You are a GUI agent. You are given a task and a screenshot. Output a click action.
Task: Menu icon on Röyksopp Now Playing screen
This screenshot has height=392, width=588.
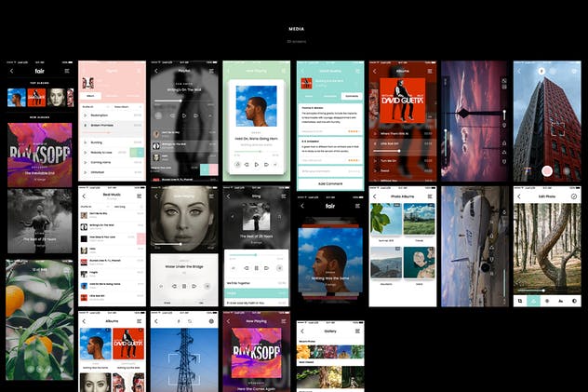coord(284,321)
